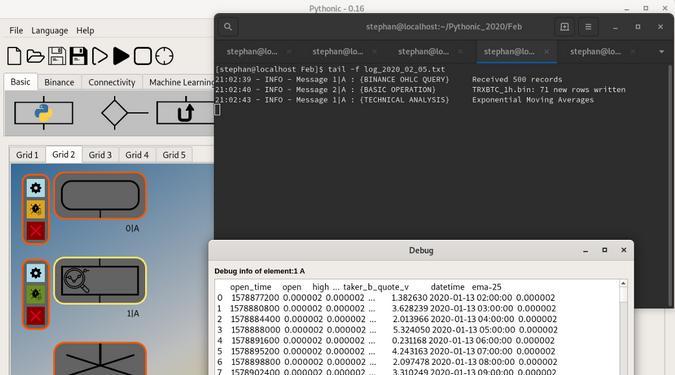Toggle debug bug icon of element 0|A
This screenshot has height=375, width=675.
click(x=36, y=209)
